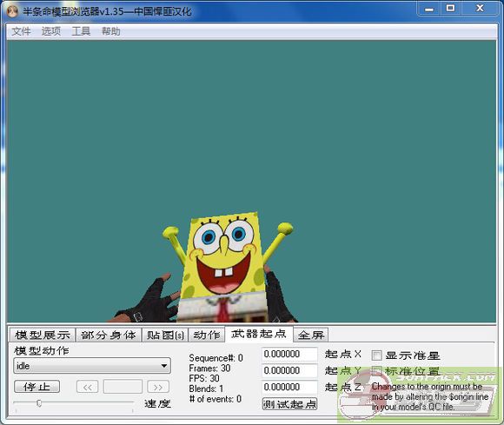Click the application icon in title bar
The image size is (504, 425).
pos(13,11)
